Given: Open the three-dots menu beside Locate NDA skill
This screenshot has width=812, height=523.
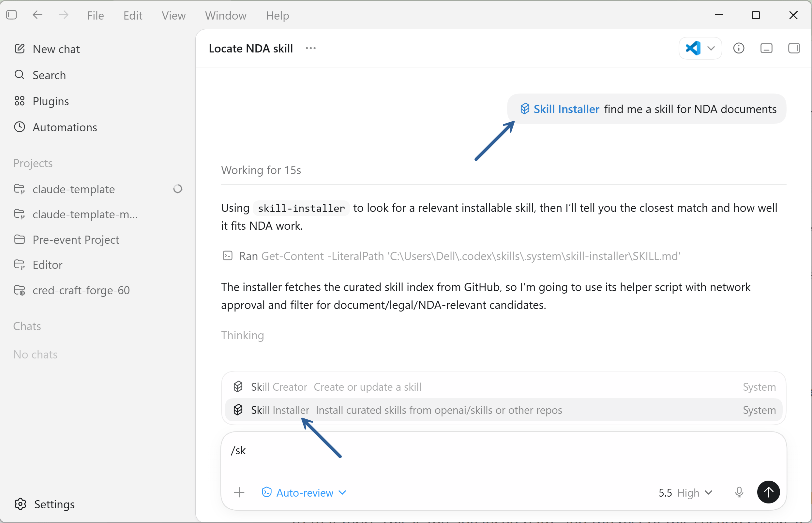Looking at the screenshot, I should point(310,48).
